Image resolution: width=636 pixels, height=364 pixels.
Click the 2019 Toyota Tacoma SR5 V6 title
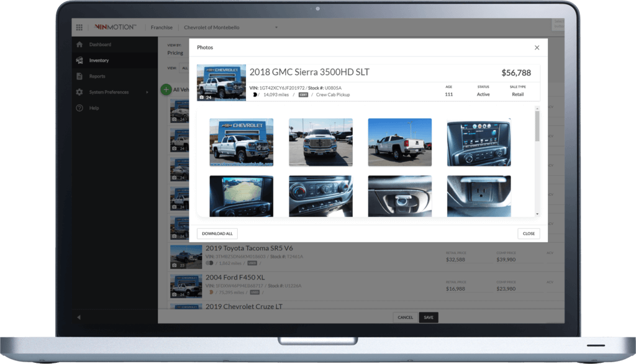tap(249, 248)
